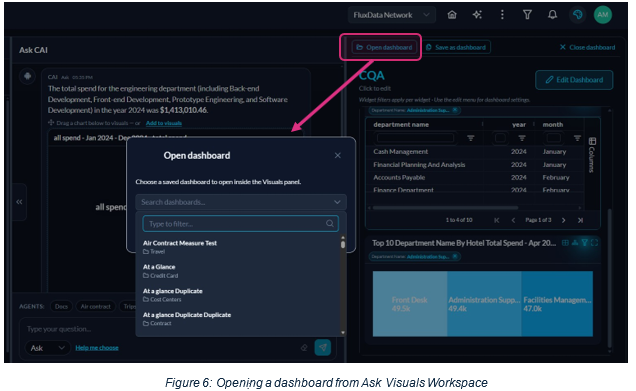Click dashboard list scroll-down arrow
Image resolution: width=636 pixels, height=391 pixels.
click(343, 333)
